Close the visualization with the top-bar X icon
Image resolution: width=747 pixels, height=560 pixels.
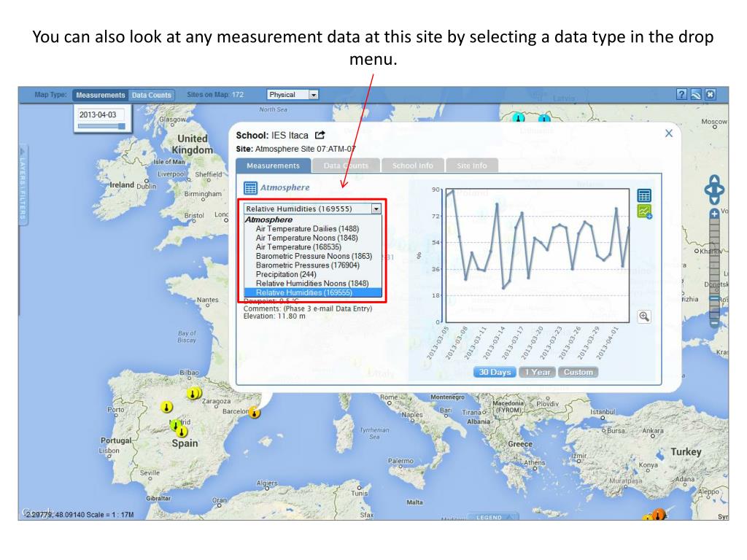710,94
